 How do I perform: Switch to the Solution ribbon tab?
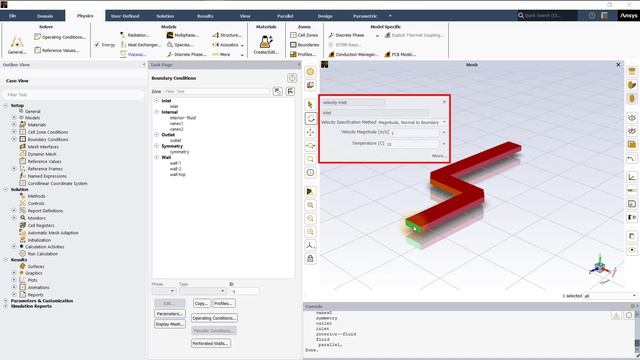pyautogui.click(x=165, y=16)
